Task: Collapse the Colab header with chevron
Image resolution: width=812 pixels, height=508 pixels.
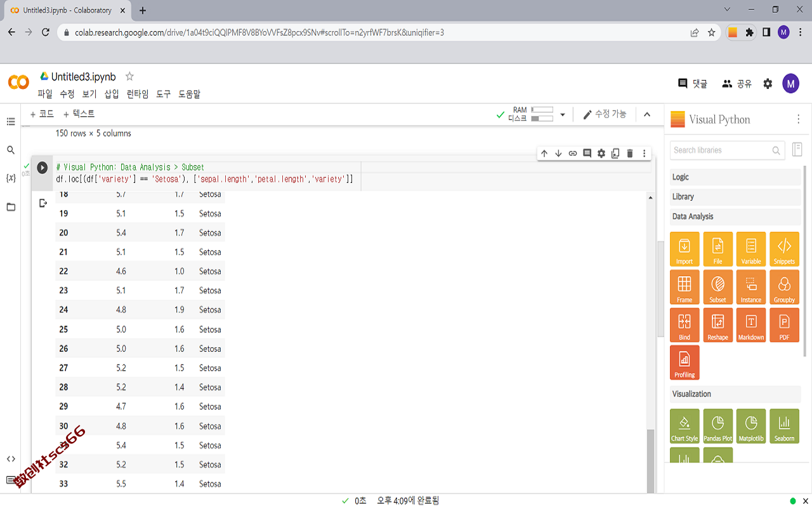Action: pyautogui.click(x=647, y=114)
